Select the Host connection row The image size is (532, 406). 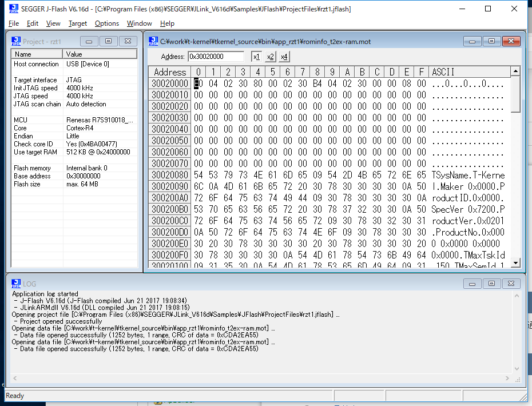pyautogui.click(x=74, y=64)
